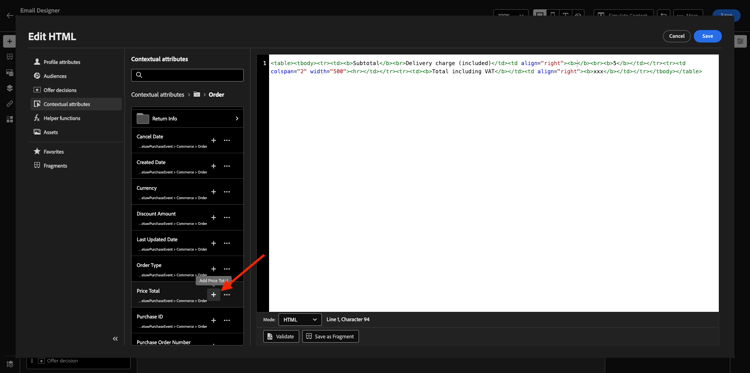Select Contextual attributes in left menu
Screen dimensions: 750x373
click(76, 104)
